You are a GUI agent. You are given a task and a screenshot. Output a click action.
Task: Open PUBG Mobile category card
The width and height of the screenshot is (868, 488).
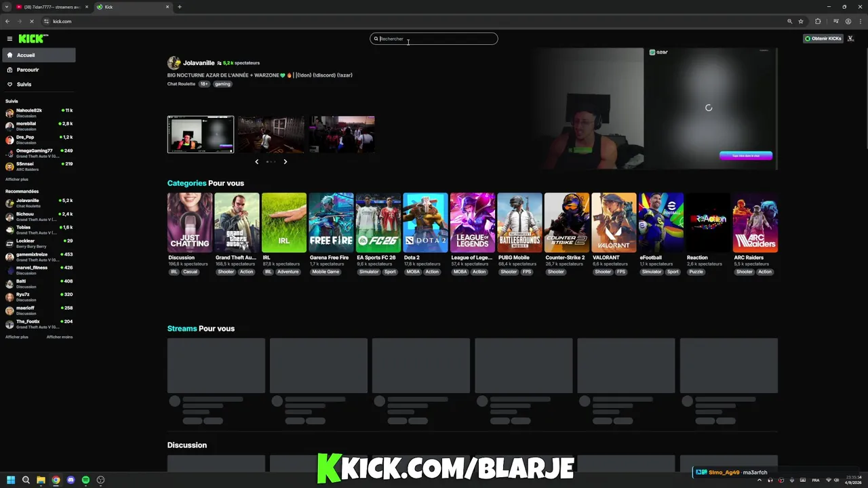click(519, 223)
